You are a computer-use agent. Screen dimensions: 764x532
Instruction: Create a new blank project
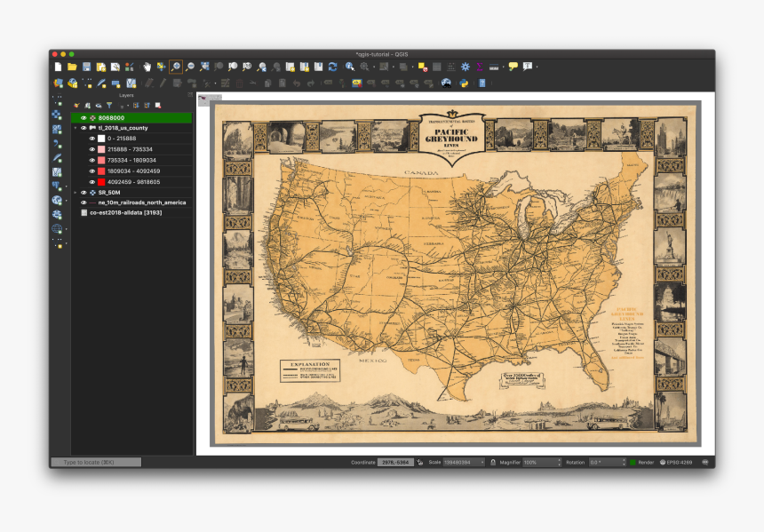59,67
